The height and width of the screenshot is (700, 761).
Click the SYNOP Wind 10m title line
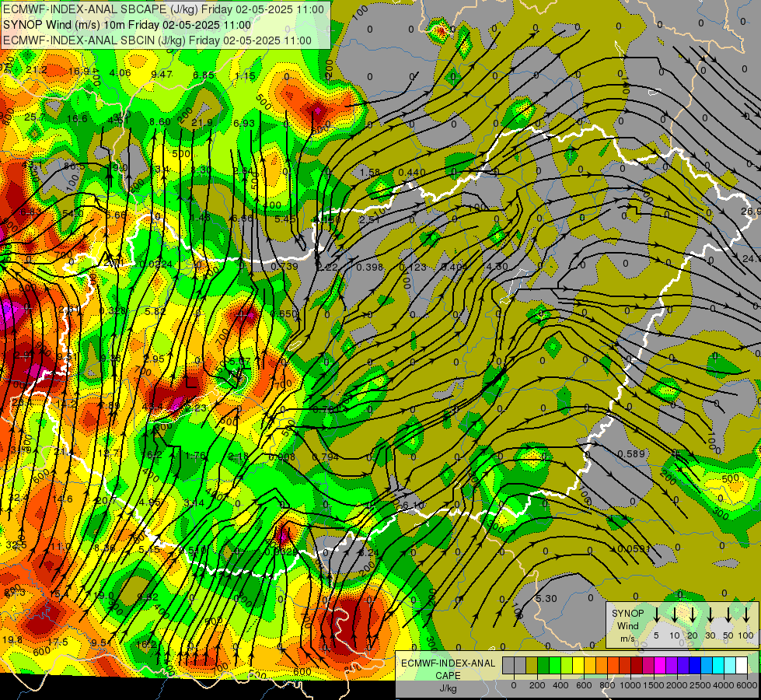127,25
